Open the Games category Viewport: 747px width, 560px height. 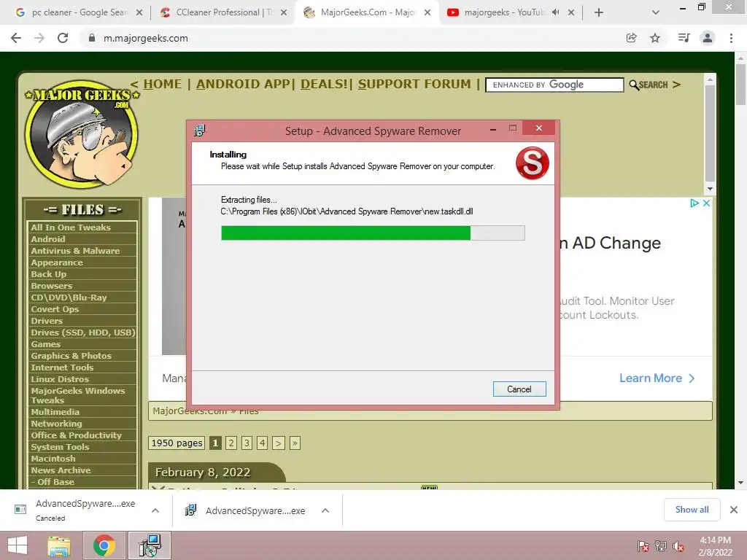(46, 344)
